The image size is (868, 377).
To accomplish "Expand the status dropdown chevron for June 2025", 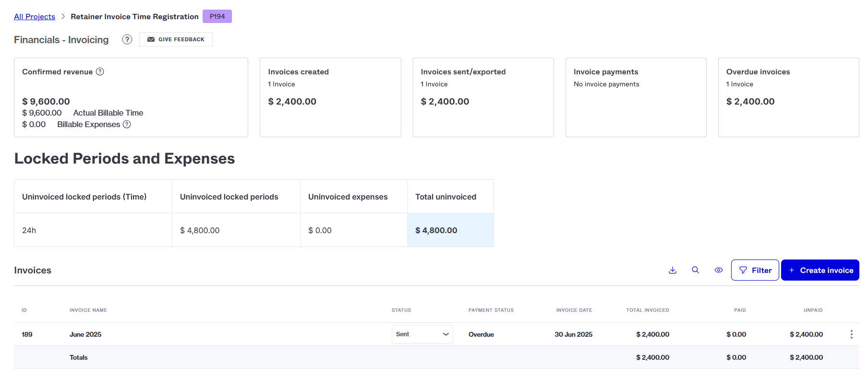I will coord(446,334).
